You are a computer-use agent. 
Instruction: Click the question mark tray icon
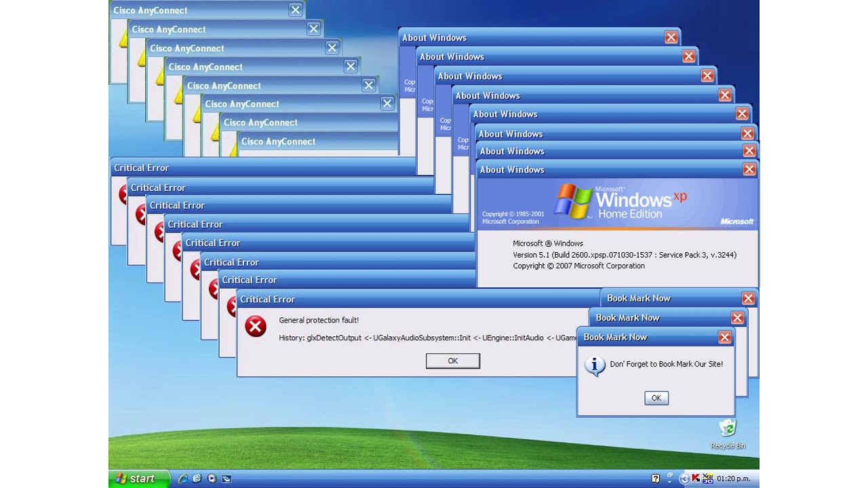point(655,479)
